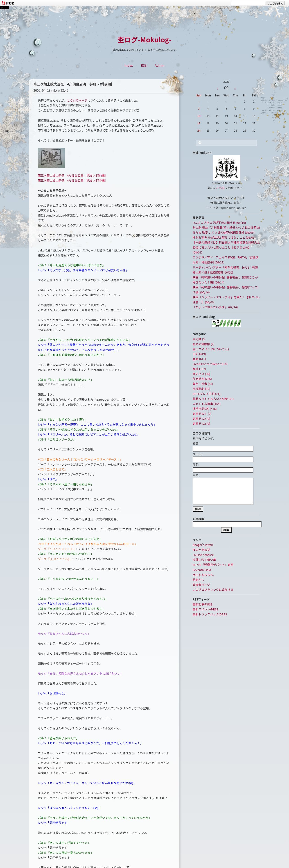
Task: Open 「ちょっと休んでいます」 recent post
Action: click(215, 307)
